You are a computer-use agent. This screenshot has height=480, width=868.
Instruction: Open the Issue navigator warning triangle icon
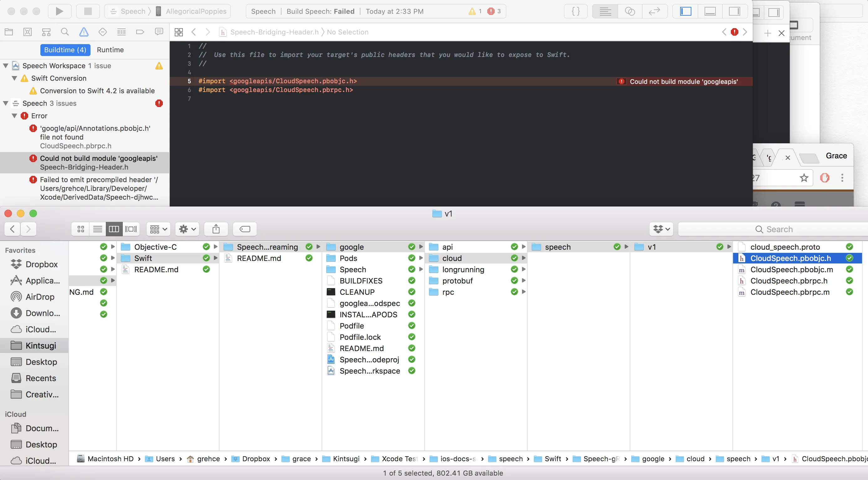click(84, 32)
